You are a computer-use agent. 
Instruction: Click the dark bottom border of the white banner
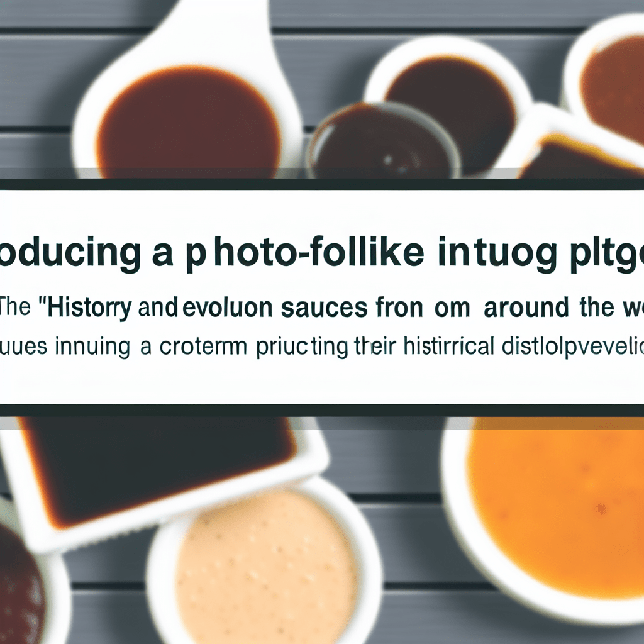pyautogui.click(x=322, y=411)
